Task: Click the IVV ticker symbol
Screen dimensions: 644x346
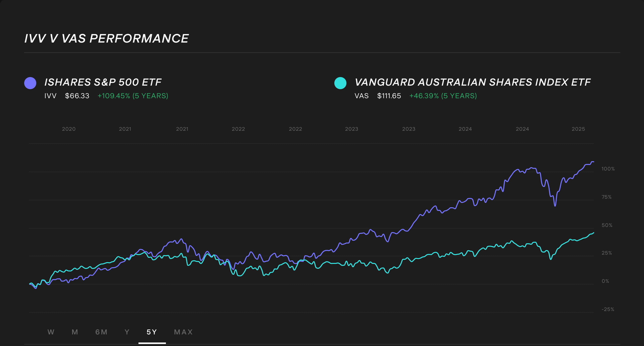Action: click(x=50, y=96)
